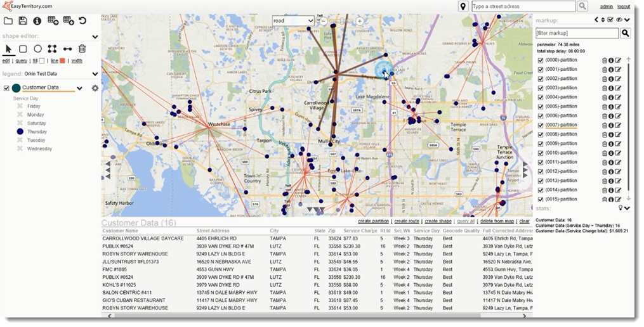Image resolution: width=644 pixels, height=327 pixels.
Task: Click the admin link
Action: [x=606, y=6]
